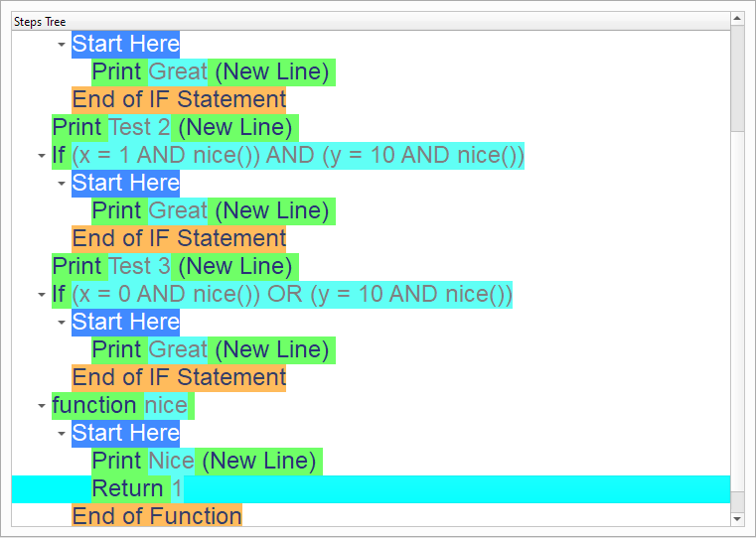Select the Print Nice step
The width and height of the screenshot is (756, 538).
pyautogui.click(x=206, y=461)
